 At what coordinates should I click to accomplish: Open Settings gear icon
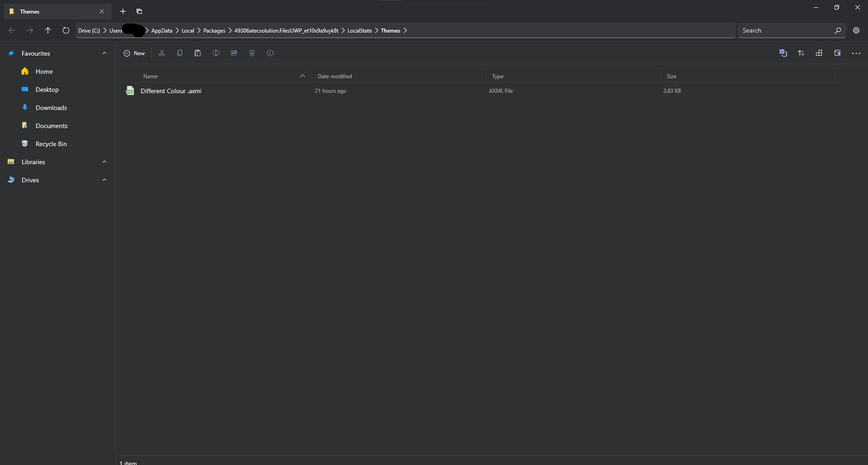coord(856,30)
